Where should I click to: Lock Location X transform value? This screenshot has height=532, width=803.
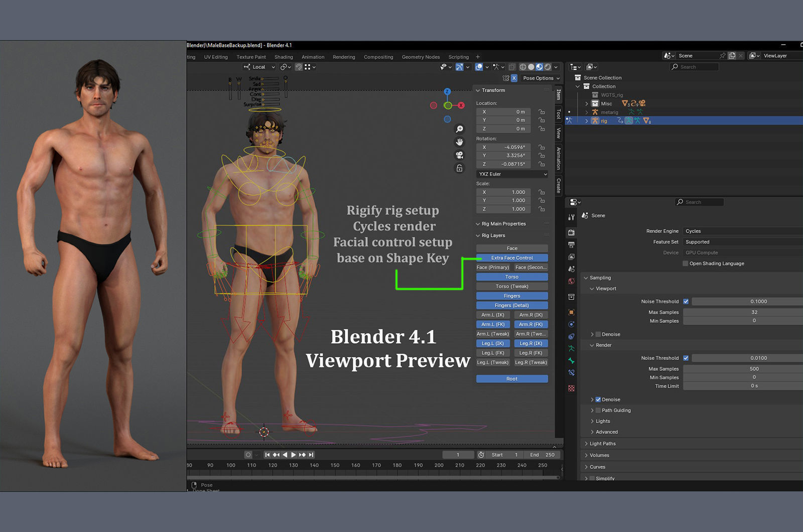click(542, 112)
